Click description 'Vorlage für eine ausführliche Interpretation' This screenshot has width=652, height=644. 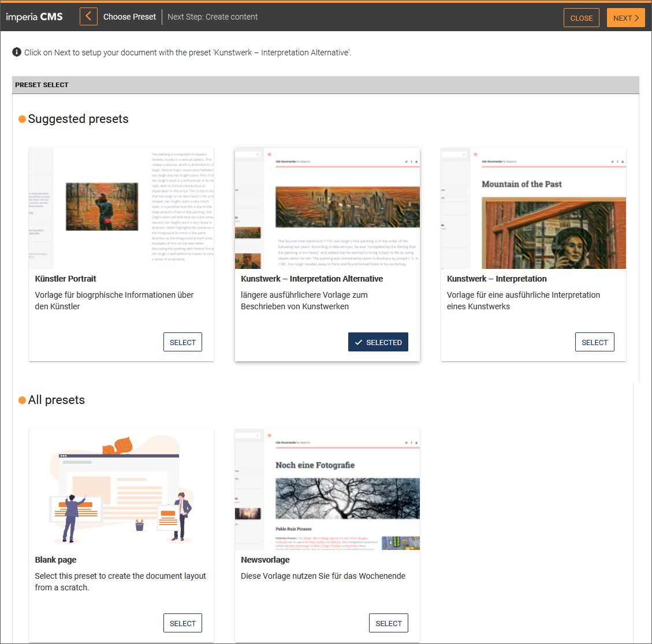pos(523,301)
